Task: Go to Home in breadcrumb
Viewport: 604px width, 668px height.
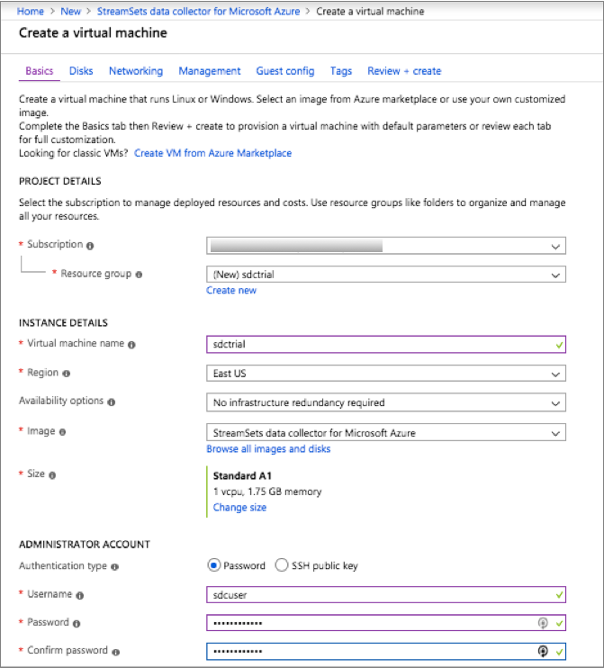Action: 31,11
